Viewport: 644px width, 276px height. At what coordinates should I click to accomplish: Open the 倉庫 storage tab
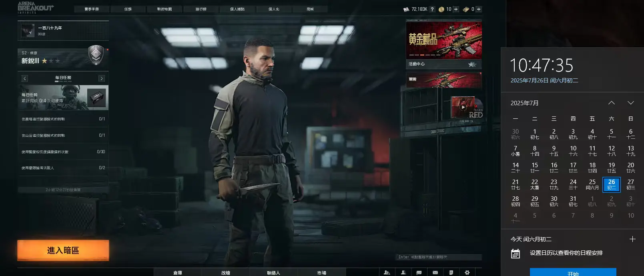pyautogui.click(x=178, y=272)
